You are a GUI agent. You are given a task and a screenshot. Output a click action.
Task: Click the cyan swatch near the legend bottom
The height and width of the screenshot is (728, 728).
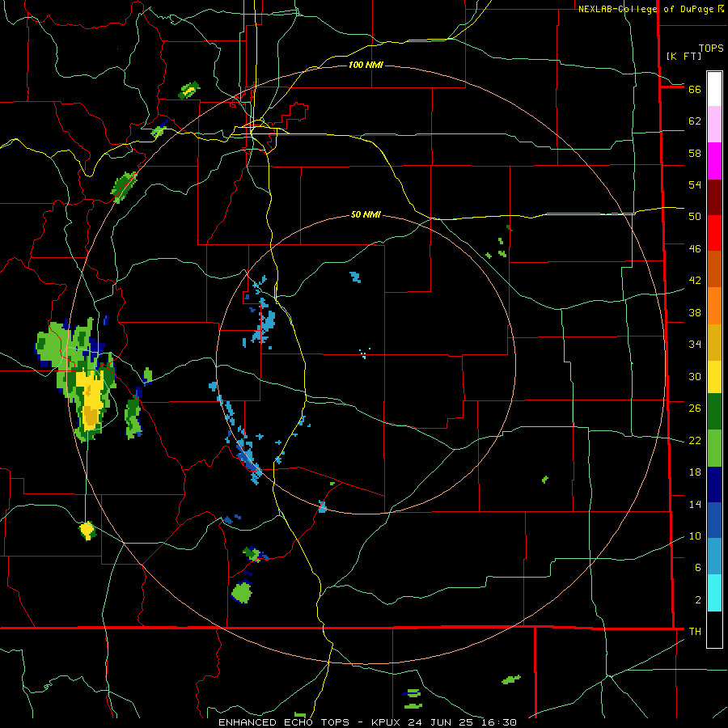(714, 593)
